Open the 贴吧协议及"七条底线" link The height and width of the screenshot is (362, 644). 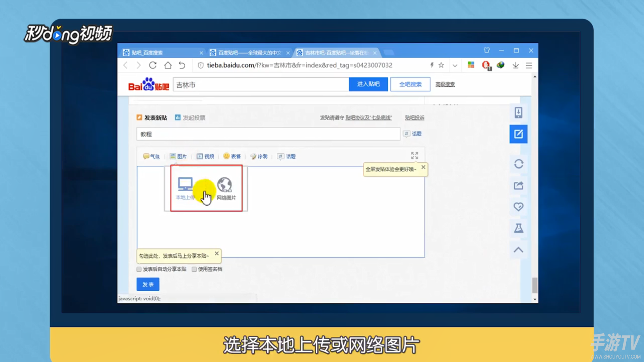[x=369, y=118]
